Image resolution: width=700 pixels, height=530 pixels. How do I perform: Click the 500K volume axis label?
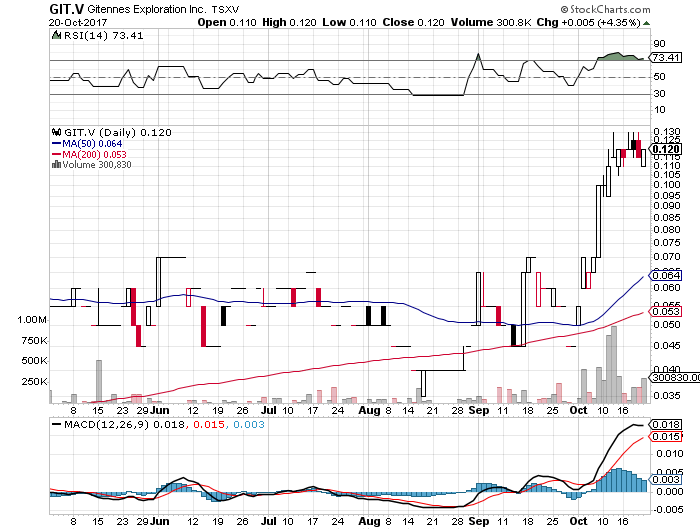tap(34, 361)
